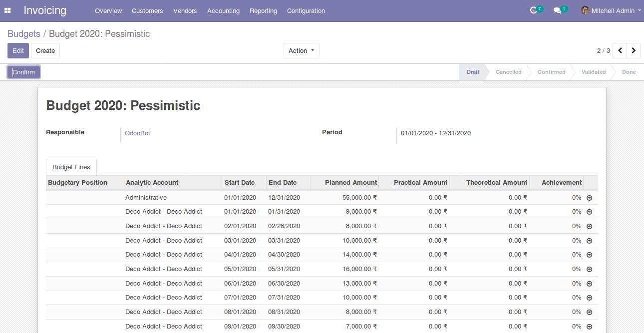
Task: Click entries arrow icon on 06/01/2020 row
Action: coord(589,284)
